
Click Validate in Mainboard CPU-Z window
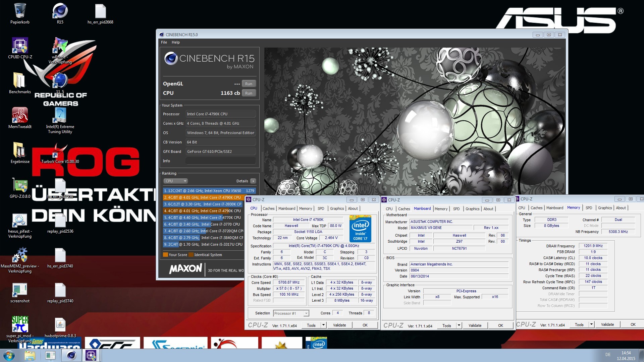475,325
